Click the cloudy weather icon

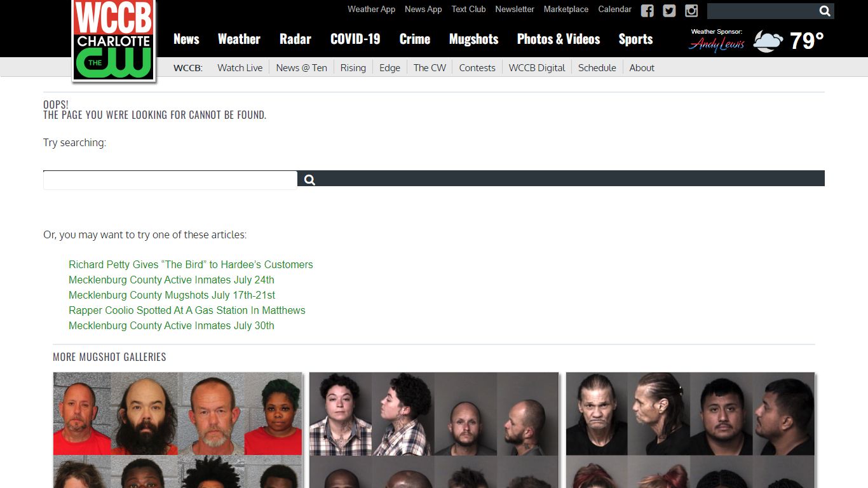768,41
